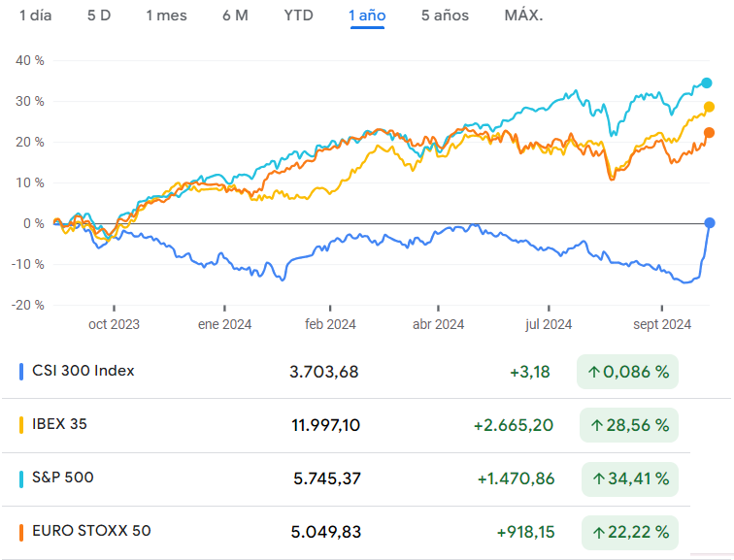This screenshot has width=734, height=560.
Task: Show the MÁX. time range
Action: click(523, 16)
